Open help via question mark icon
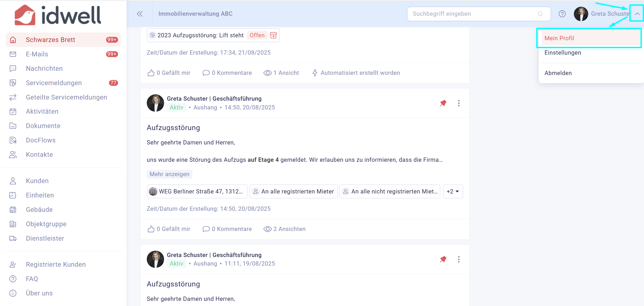Viewport: 644px width, 306px height. pos(562,14)
